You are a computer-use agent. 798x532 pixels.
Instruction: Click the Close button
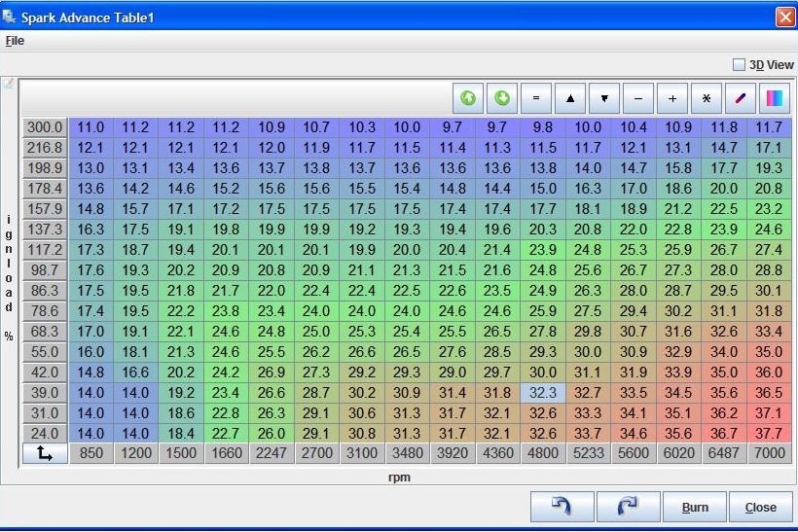(x=760, y=507)
